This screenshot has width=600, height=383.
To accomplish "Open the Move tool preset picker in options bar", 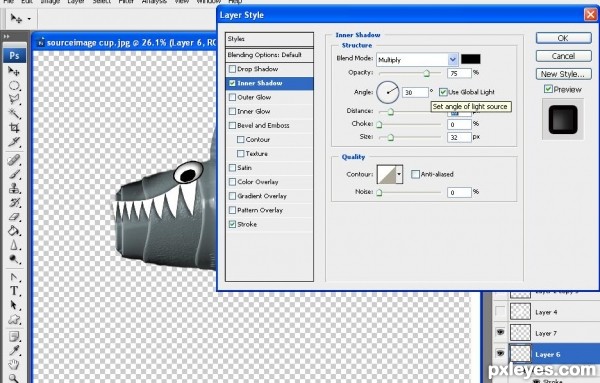I will 29,19.
